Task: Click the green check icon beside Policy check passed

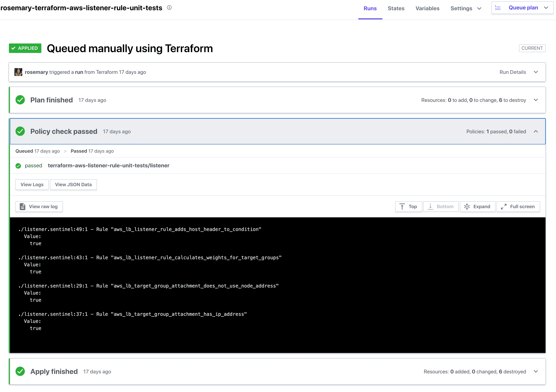Action: pos(20,131)
